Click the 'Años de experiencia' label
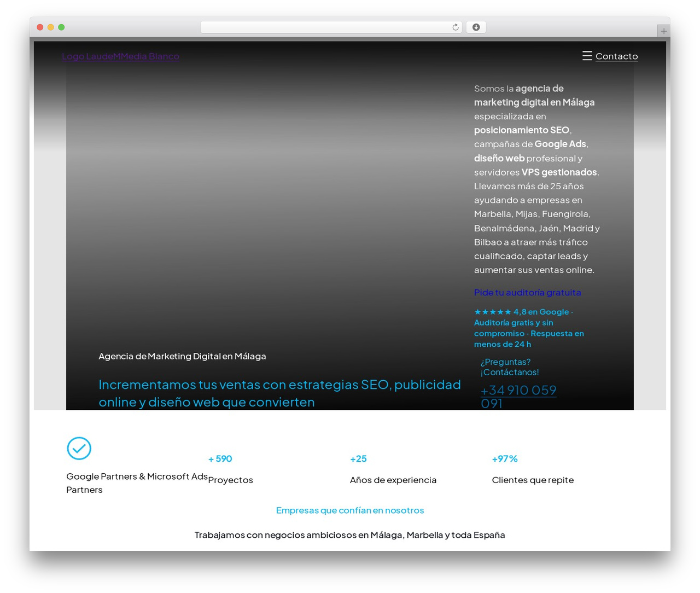 pos(393,480)
